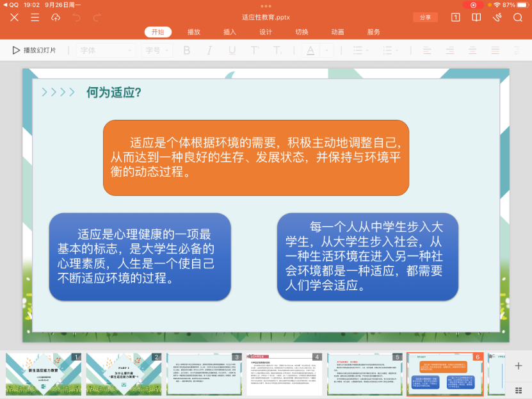The image size is (532, 399).
Task: Expand the font color dropdown arrow
Action: coord(327,50)
